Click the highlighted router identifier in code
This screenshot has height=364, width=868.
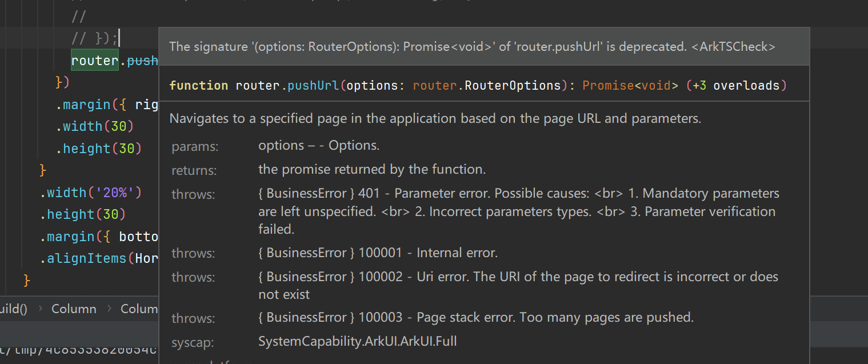(94, 61)
